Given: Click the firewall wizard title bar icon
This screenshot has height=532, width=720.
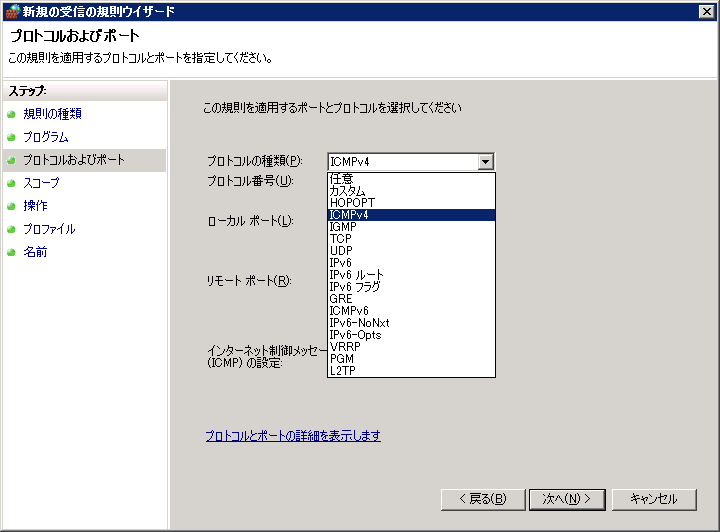Looking at the screenshot, I should point(11,11).
